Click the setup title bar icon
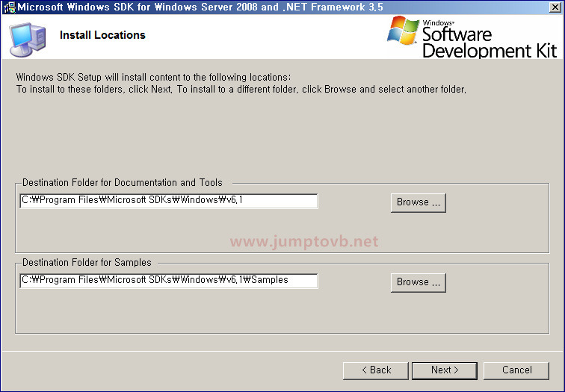Screen dimensions: 565x392 tap(10, 7)
